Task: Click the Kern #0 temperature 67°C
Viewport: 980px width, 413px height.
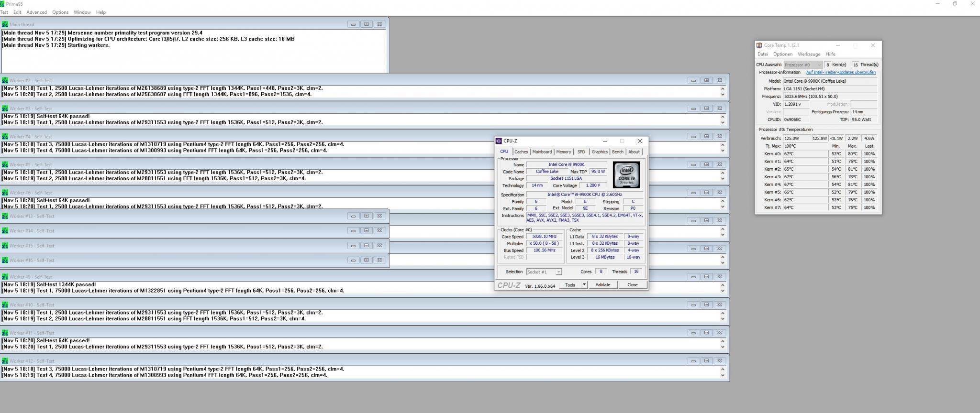Action: pyautogui.click(x=805, y=154)
